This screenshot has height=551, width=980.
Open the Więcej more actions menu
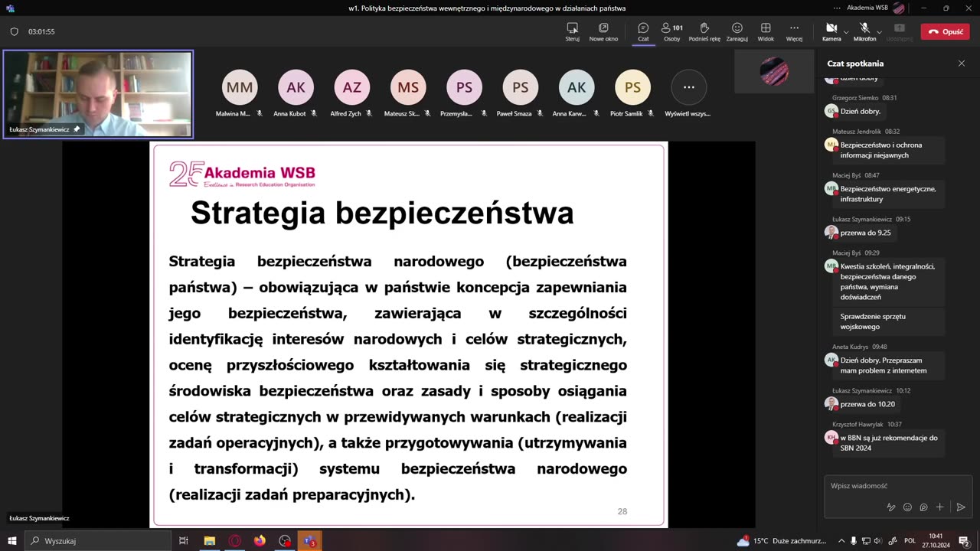click(794, 31)
